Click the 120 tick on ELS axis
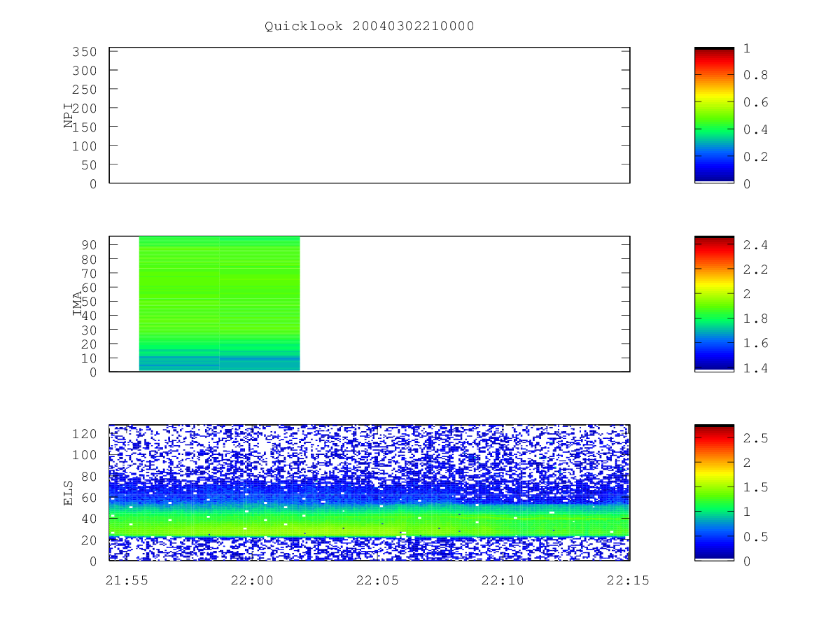Viewport: 840px width, 630px height. point(84,434)
